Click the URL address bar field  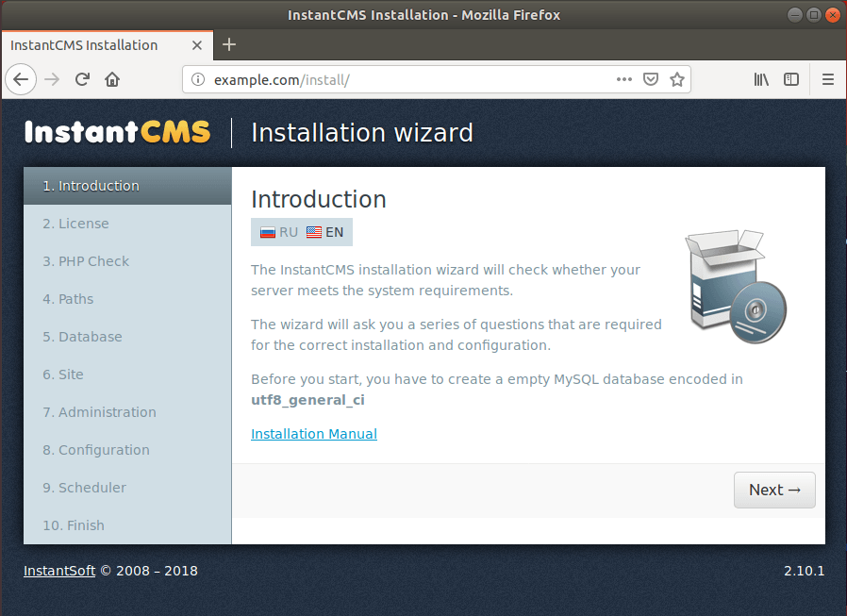click(x=406, y=80)
